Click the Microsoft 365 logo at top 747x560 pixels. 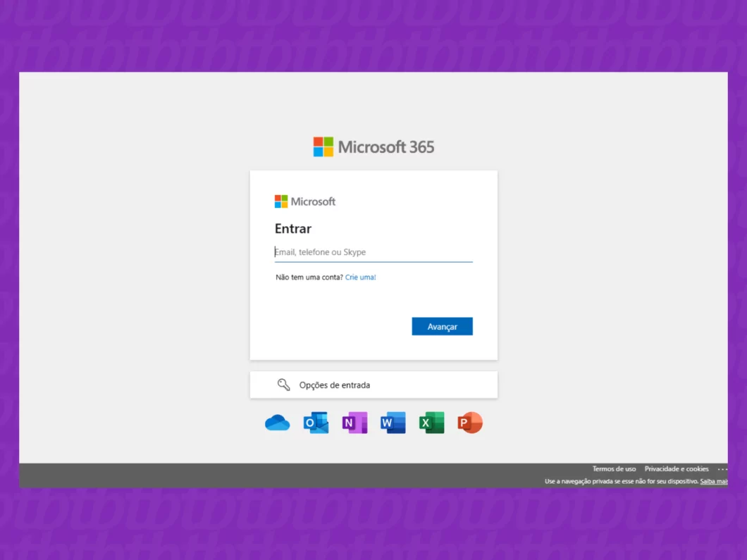click(373, 147)
